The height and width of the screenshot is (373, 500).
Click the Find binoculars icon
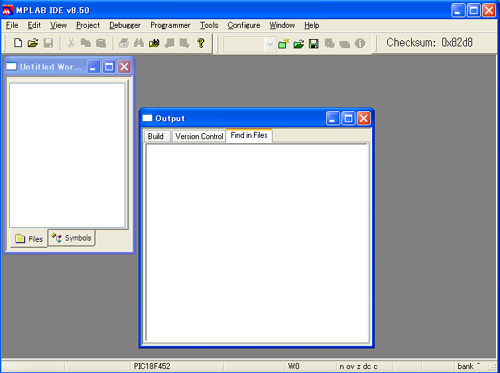pyautogui.click(x=139, y=43)
